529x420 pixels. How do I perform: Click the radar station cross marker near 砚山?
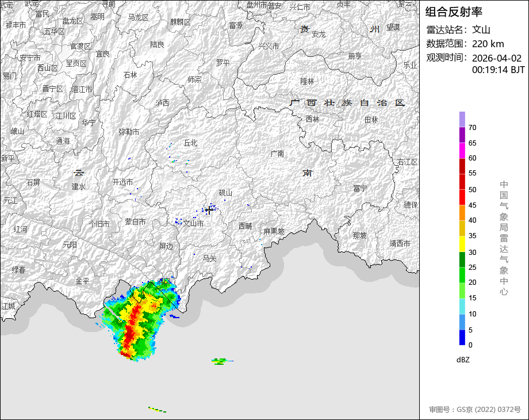209,211
